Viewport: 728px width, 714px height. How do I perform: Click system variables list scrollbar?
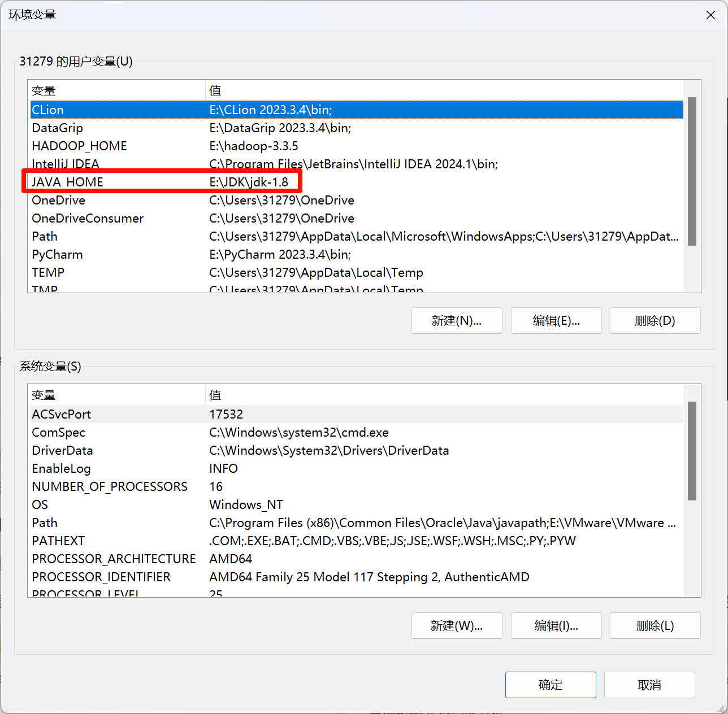point(692,451)
